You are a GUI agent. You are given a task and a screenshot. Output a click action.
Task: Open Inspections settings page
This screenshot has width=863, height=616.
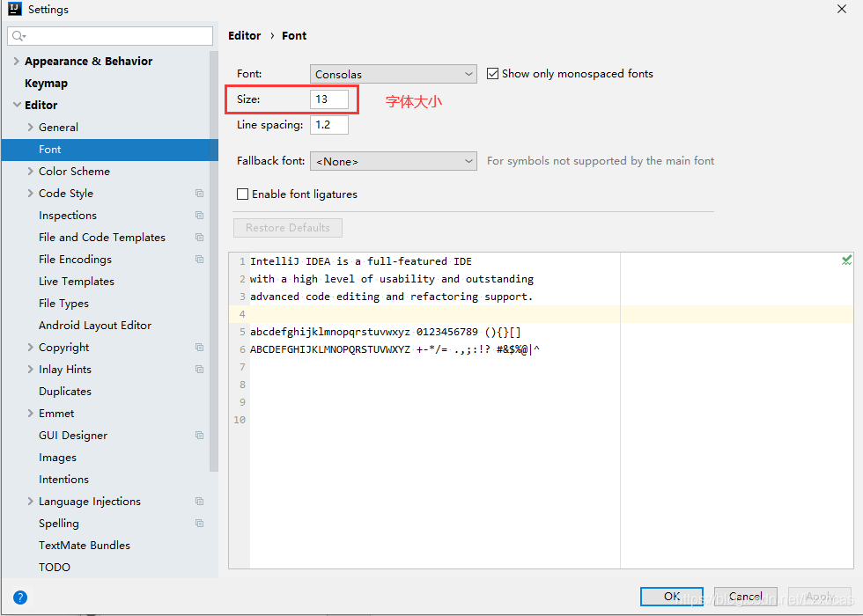[68, 215]
